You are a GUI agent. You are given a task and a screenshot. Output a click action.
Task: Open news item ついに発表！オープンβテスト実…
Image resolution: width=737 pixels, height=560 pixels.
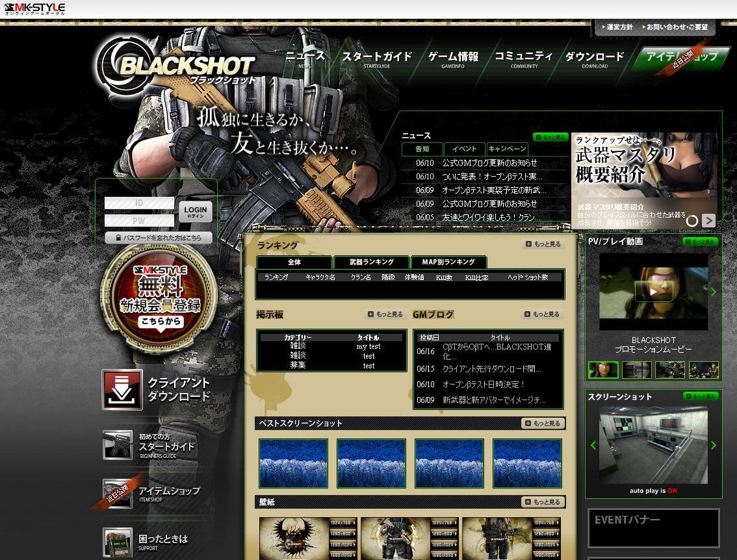tap(492, 177)
